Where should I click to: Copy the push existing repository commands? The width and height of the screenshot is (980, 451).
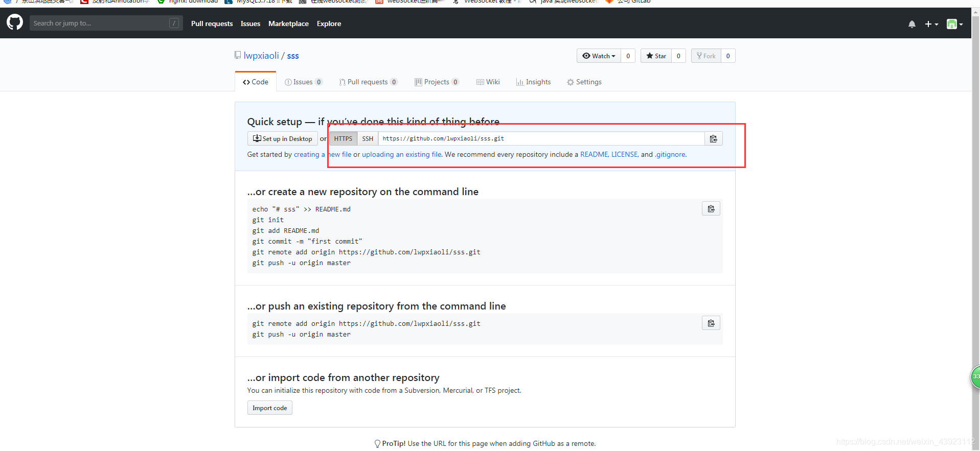pos(711,323)
